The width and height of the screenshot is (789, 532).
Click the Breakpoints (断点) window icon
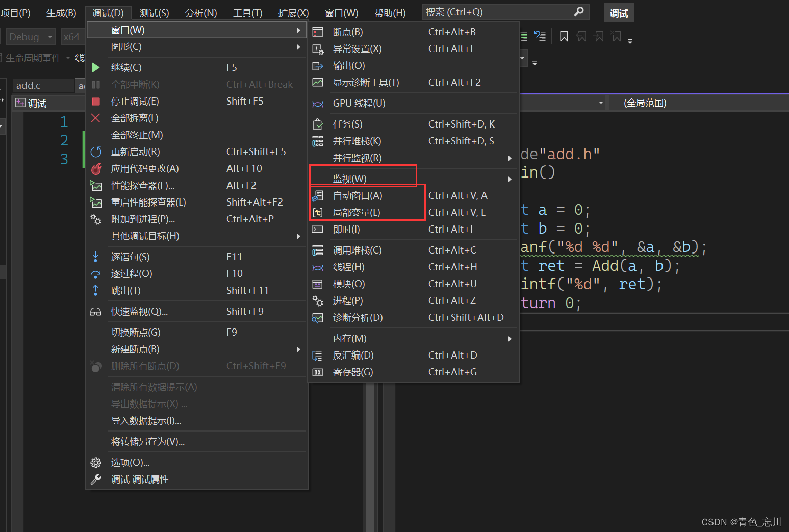coord(318,32)
